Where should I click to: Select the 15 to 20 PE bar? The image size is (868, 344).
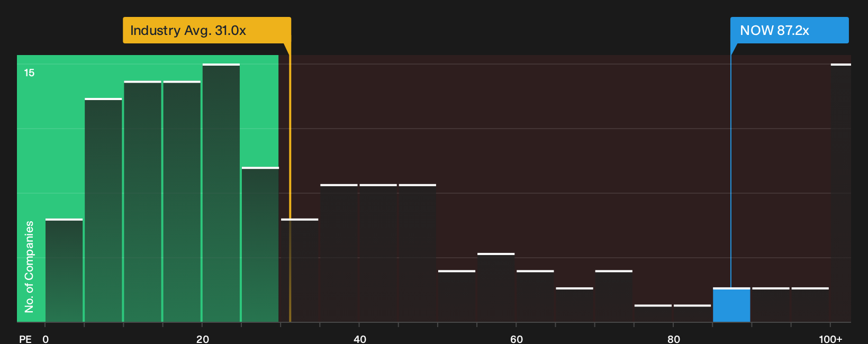(182, 202)
